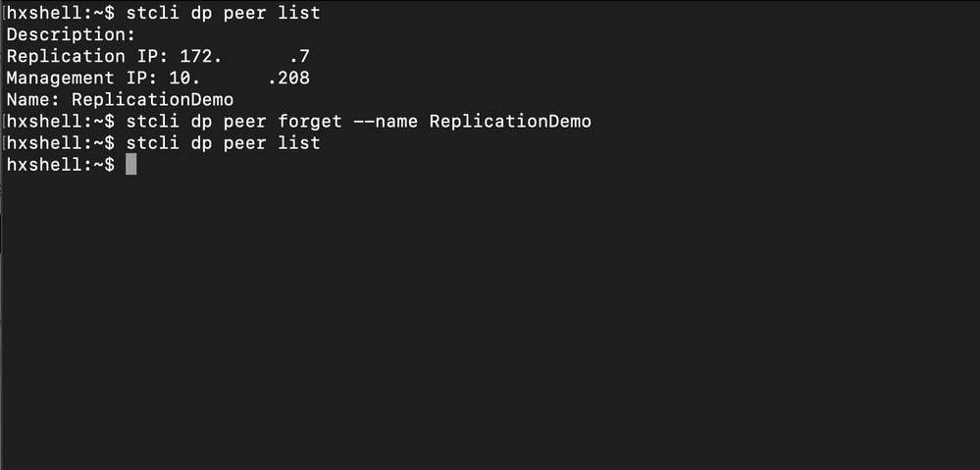
Task: Click the 'Replication IP:' label
Action: [x=87, y=56]
